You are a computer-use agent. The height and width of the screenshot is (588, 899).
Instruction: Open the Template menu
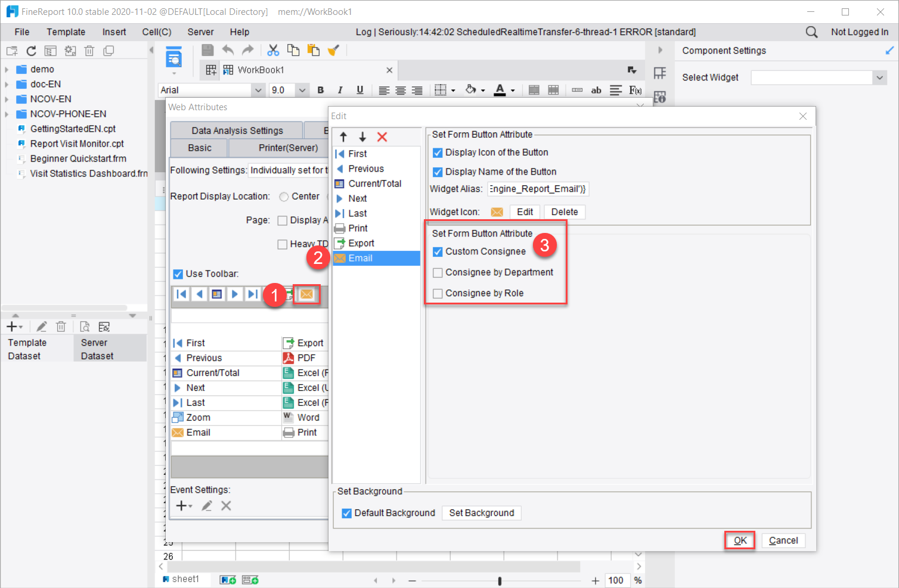click(x=66, y=32)
